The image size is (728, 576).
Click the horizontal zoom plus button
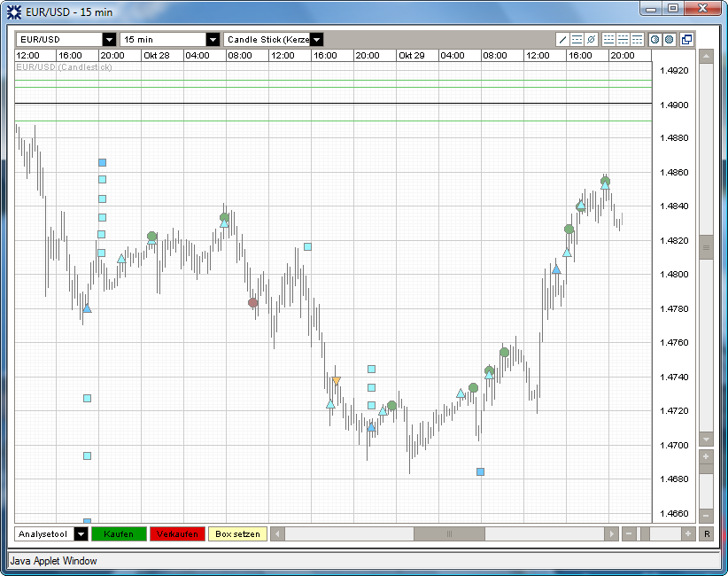click(x=687, y=533)
